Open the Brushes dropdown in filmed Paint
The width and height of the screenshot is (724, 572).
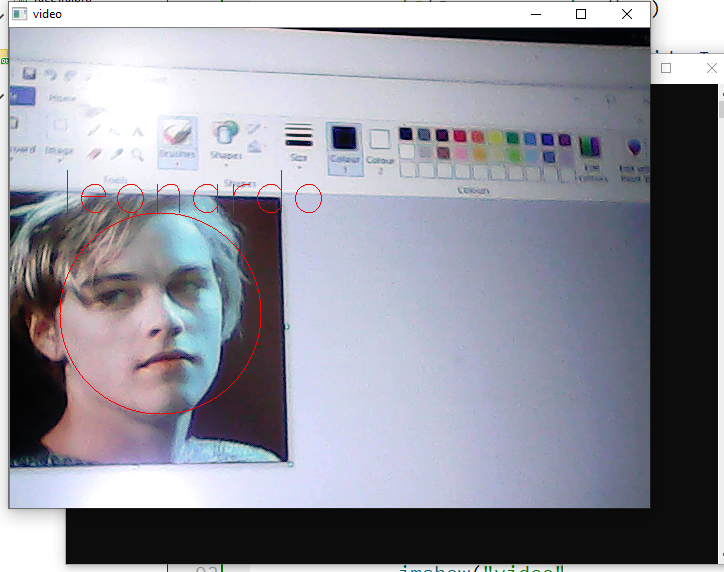tap(177, 142)
